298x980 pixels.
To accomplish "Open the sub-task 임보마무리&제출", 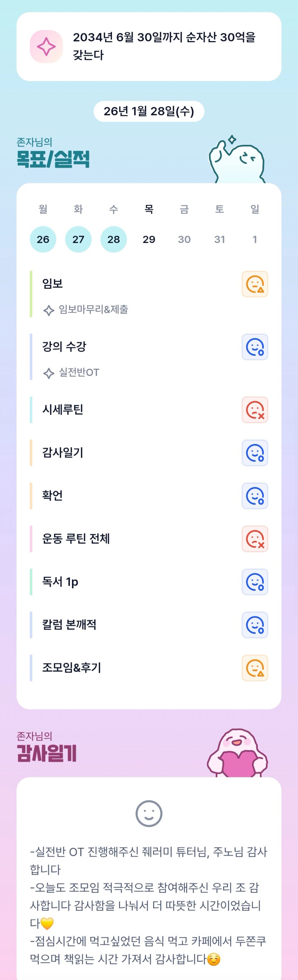I will [x=93, y=310].
